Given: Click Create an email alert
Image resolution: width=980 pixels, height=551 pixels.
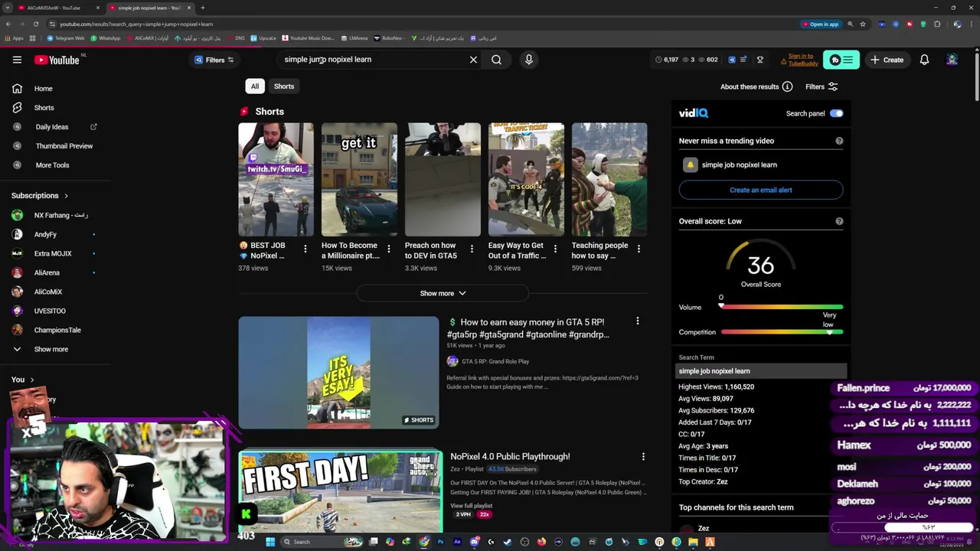Looking at the screenshot, I should pyautogui.click(x=760, y=190).
